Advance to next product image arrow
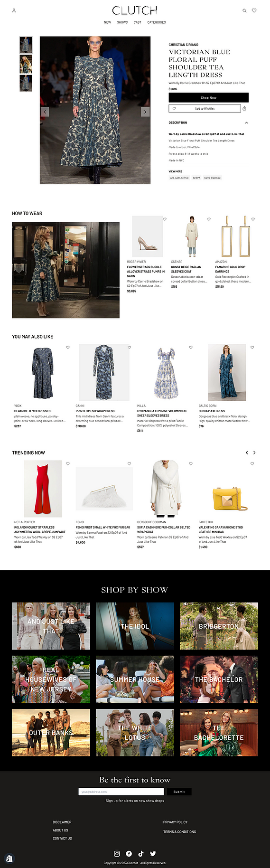Viewport: 270px width, 868px height. [x=145, y=112]
